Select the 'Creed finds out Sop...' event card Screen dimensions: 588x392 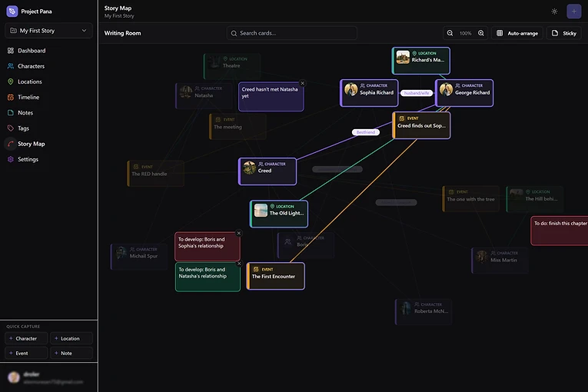pyautogui.click(x=421, y=125)
